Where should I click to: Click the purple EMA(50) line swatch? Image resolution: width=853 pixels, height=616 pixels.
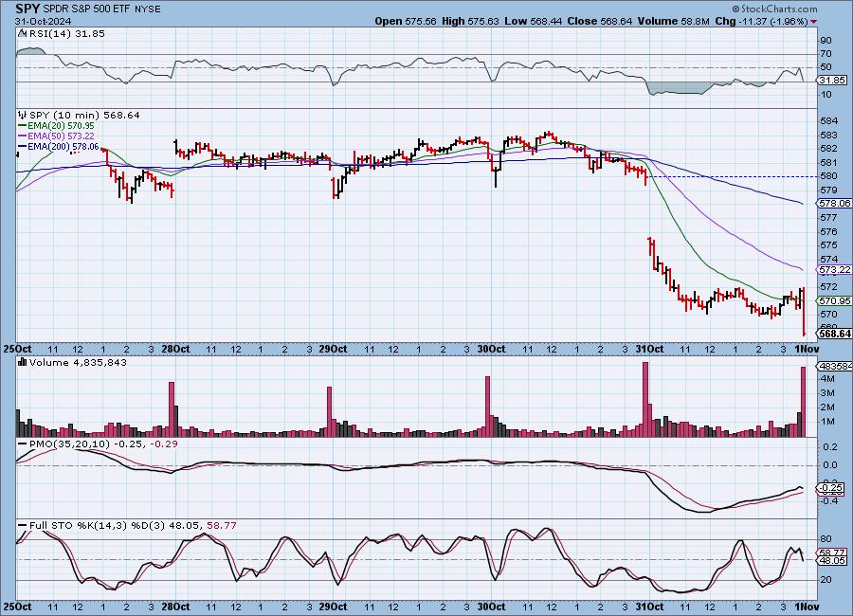(x=23, y=136)
